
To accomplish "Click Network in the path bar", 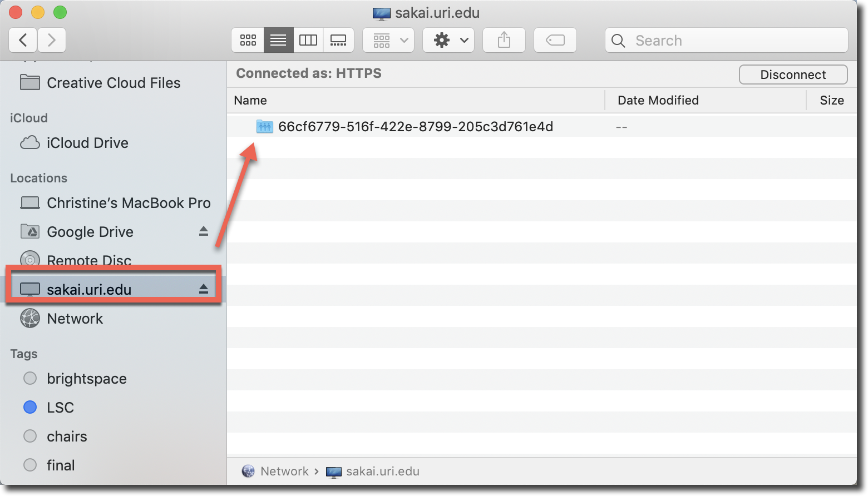I will (284, 472).
